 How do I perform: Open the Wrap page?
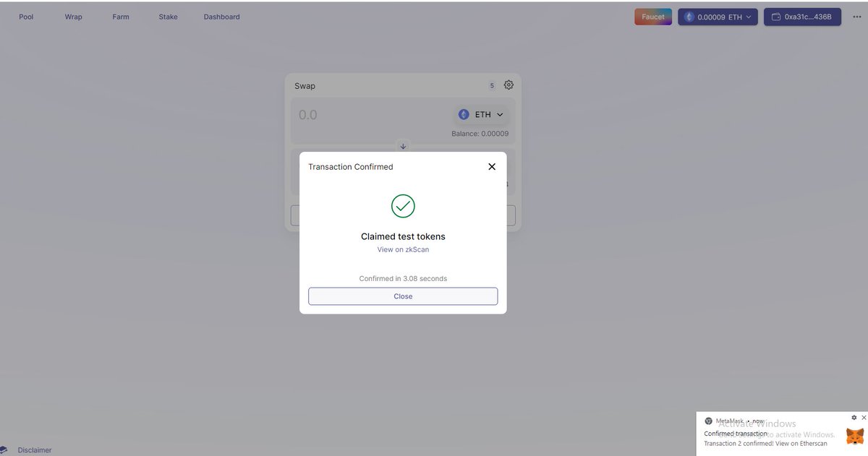(x=73, y=17)
